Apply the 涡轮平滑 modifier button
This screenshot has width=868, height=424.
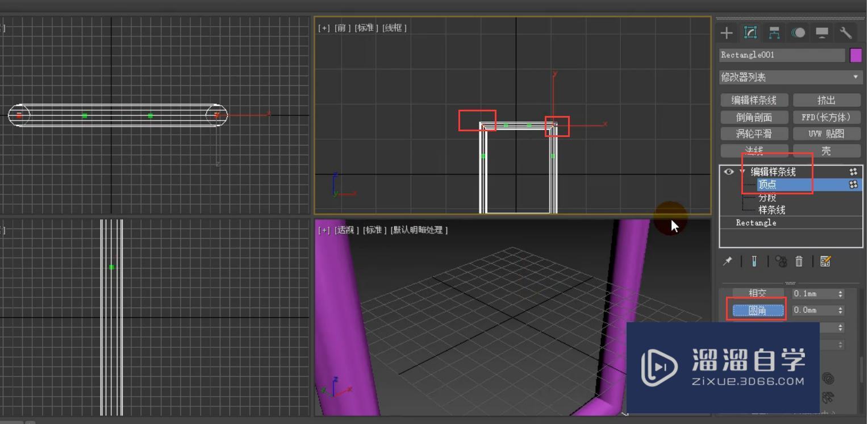(753, 134)
